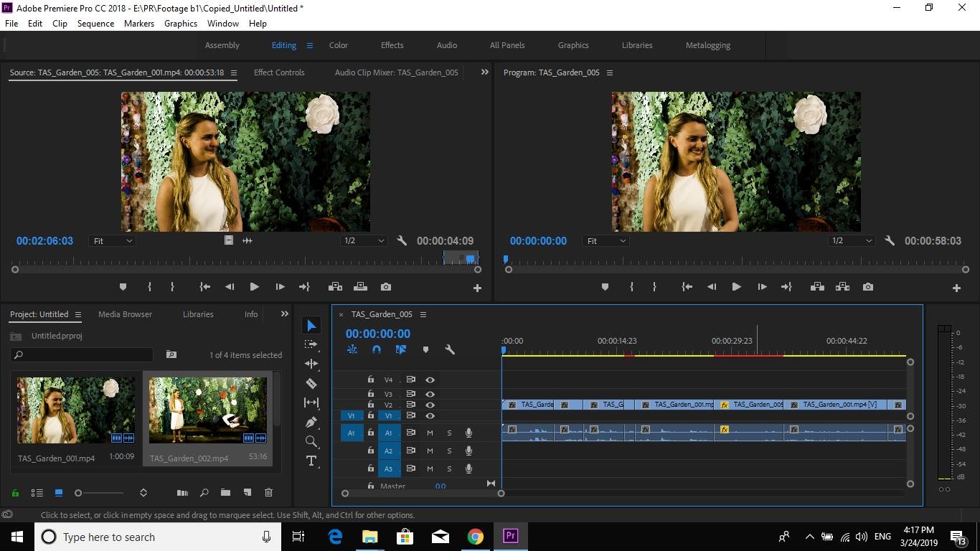Select the Ripple Edit tool

311,364
